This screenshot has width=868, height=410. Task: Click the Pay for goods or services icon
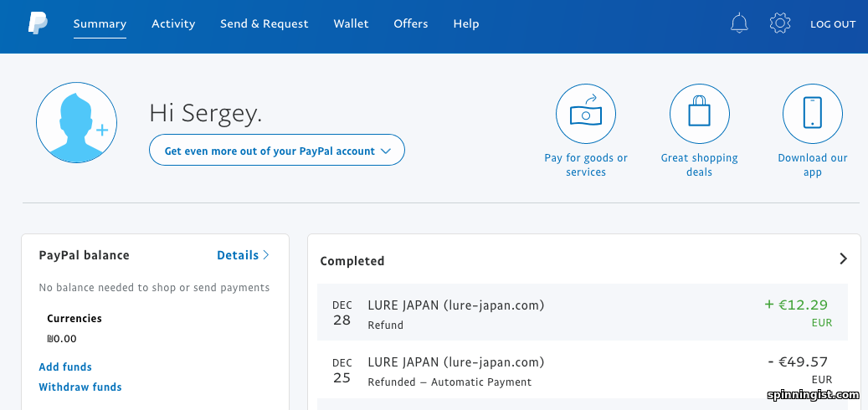coord(586,114)
